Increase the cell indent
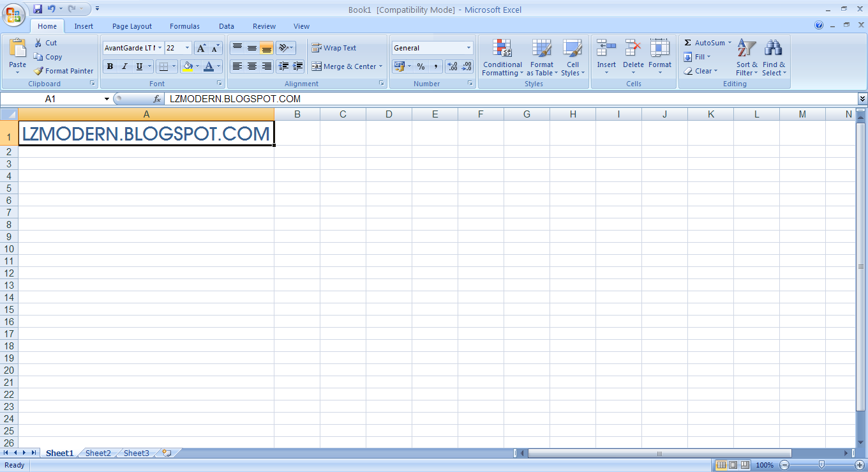The height and width of the screenshot is (472, 868). point(297,66)
